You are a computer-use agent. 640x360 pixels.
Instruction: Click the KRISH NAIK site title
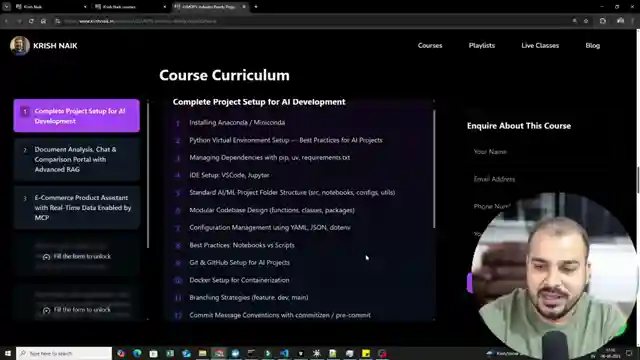pyautogui.click(x=55, y=46)
